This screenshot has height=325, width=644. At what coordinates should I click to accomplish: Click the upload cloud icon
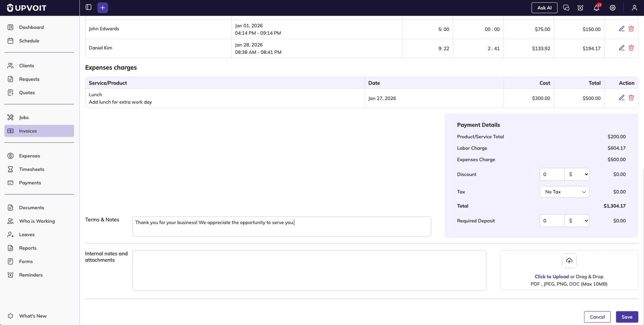coord(569,261)
